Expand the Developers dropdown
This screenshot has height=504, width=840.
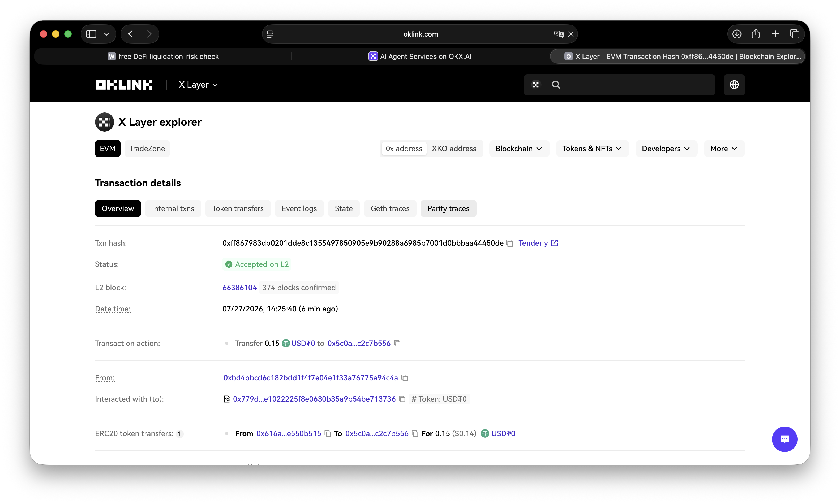(666, 149)
